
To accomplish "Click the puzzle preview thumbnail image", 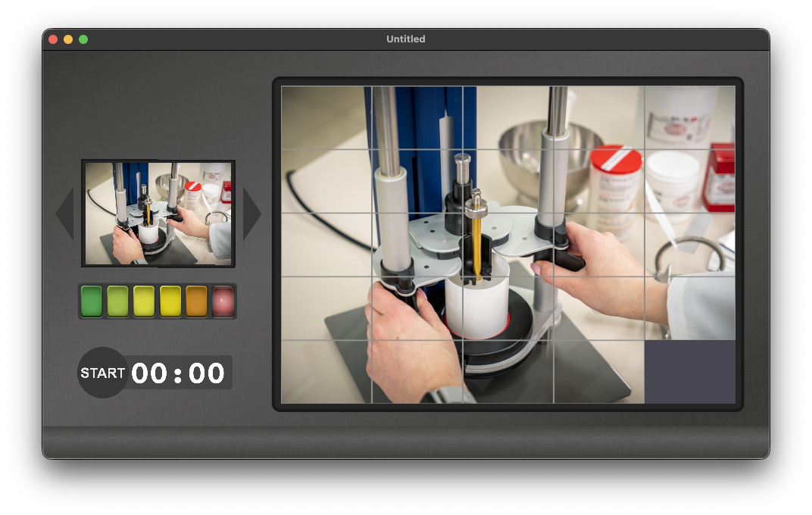I will point(158,214).
